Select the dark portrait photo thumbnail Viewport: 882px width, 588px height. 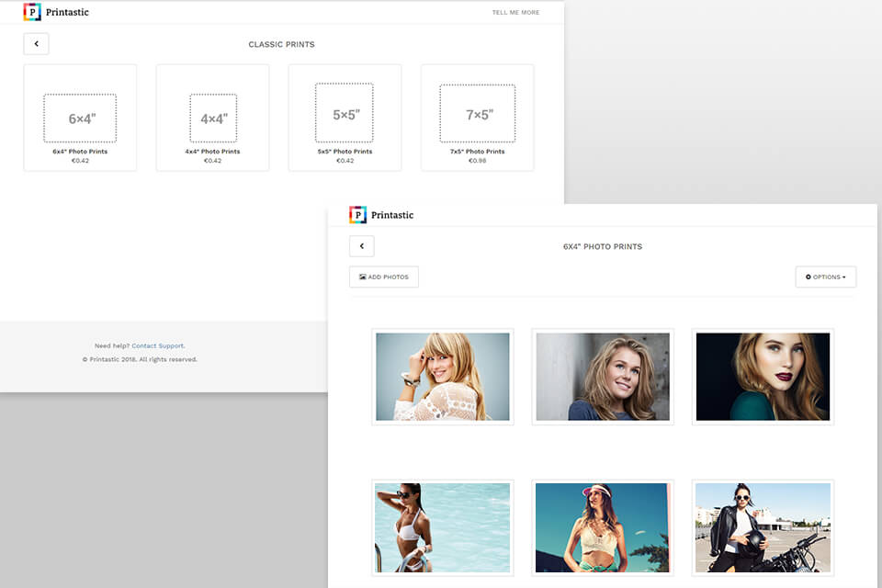click(763, 377)
